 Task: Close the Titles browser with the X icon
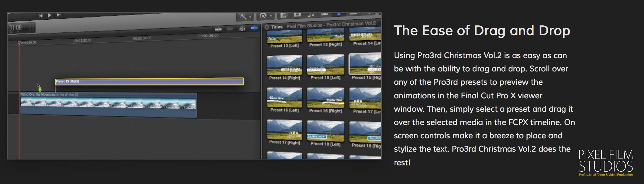267,27
